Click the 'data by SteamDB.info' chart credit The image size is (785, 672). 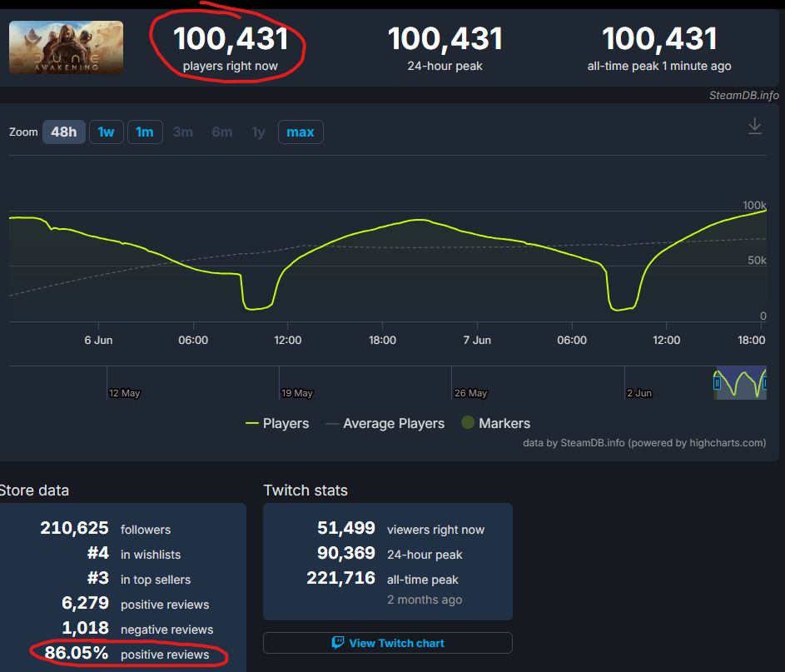644,443
